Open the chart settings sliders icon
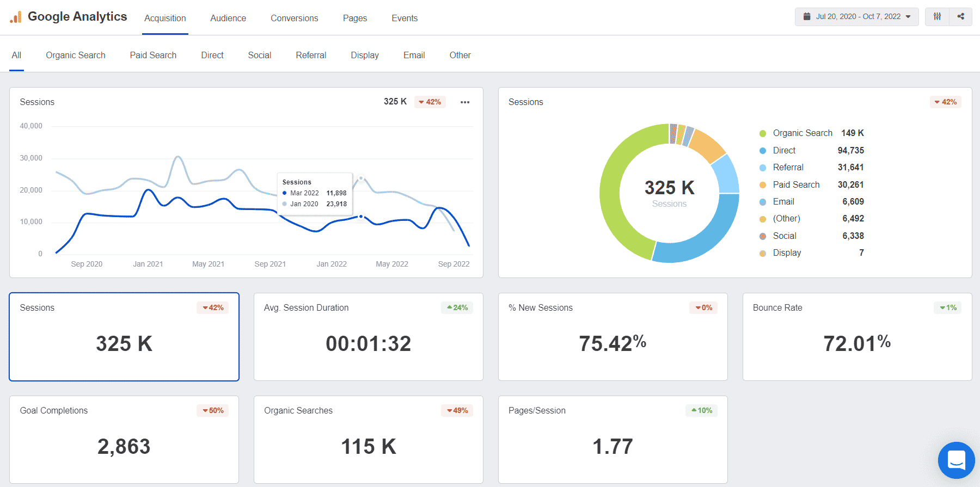The image size is (980, 487). (x=937, y=16)
